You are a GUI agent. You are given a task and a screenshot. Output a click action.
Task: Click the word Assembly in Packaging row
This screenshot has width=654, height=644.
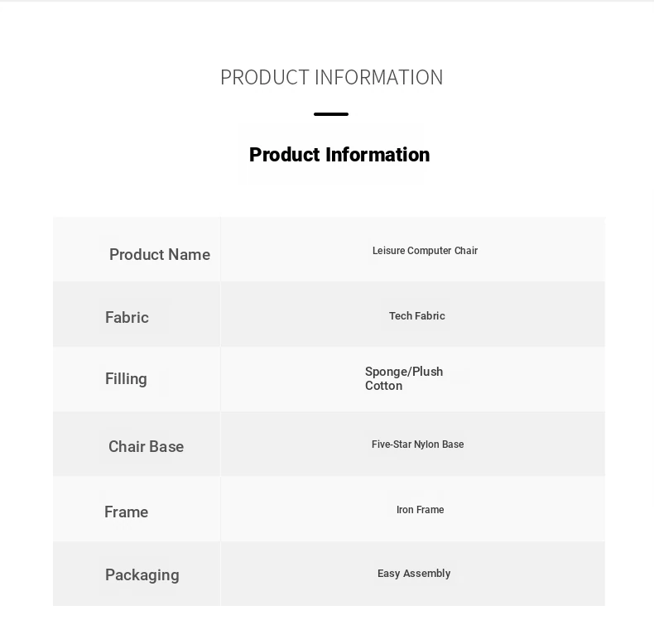426,574
